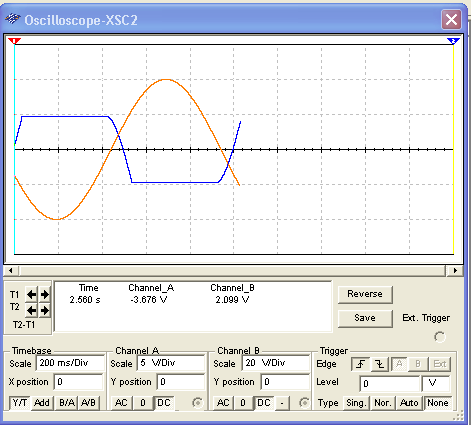Move cursor T2 left with arrow
The width and height of the screenshot is (471, 425).
[x=31, y=311]
